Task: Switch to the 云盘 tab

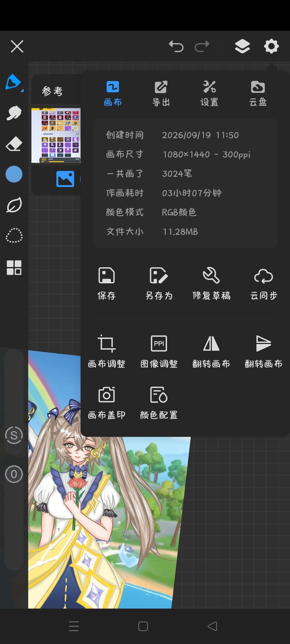Action: (258, 93)
